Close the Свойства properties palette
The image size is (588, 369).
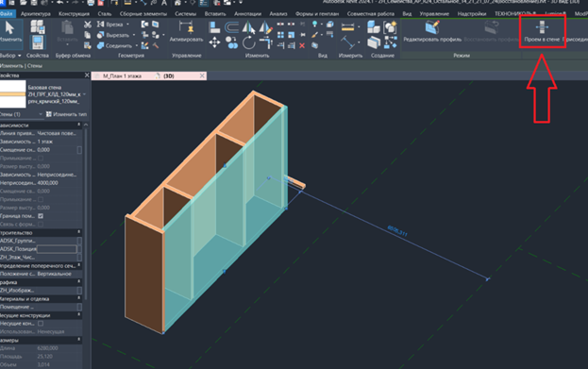pyautogui.click(x=87, y=75)
